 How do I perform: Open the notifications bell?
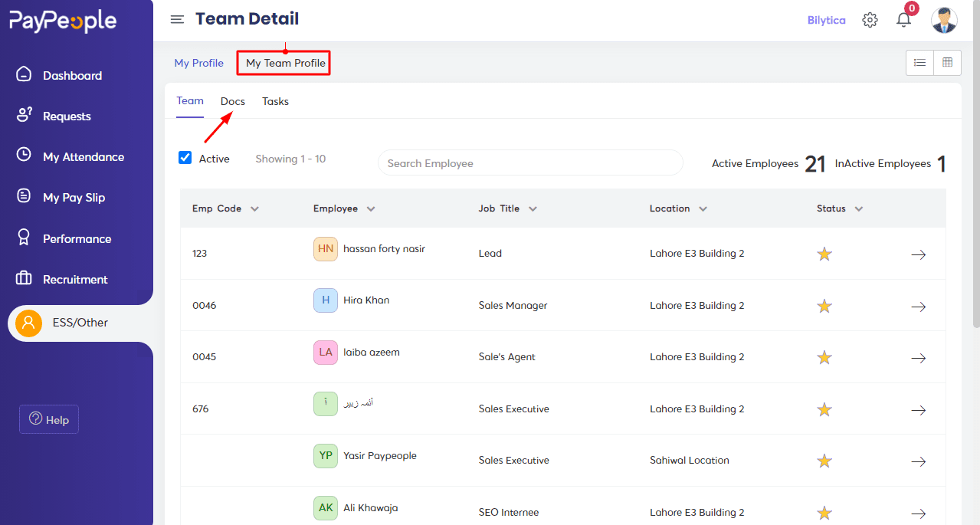coord(904,19)
